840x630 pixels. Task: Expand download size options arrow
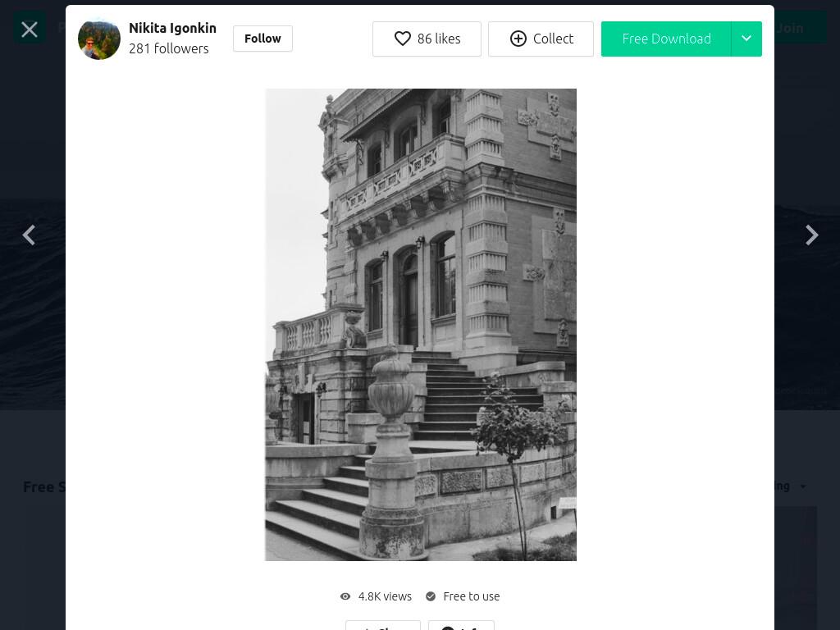[x=746, y=39]
